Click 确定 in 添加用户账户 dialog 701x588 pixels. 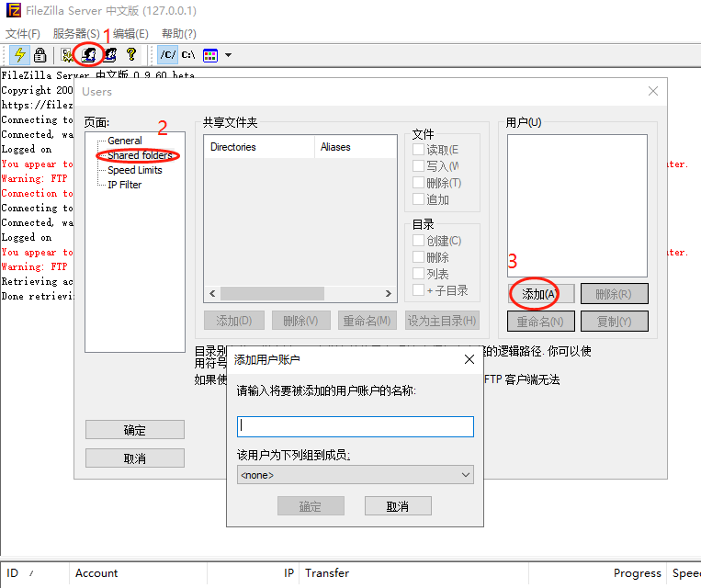[x=311, y=506]
